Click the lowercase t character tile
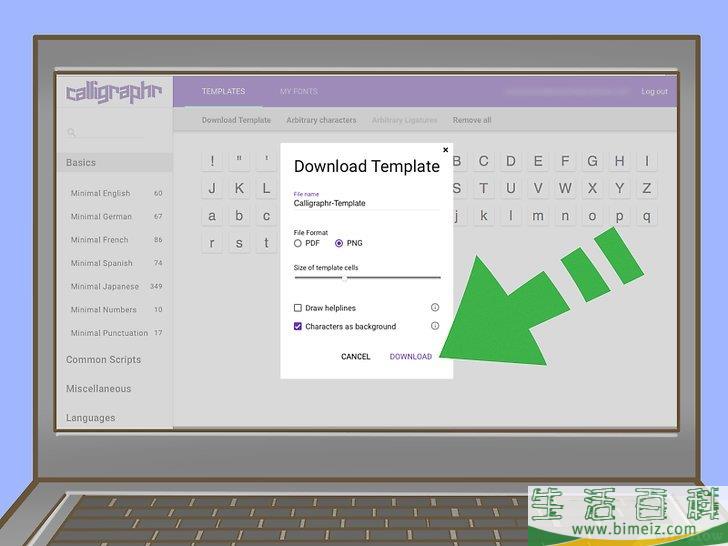 pyautogui.click(x=266, y=243)
